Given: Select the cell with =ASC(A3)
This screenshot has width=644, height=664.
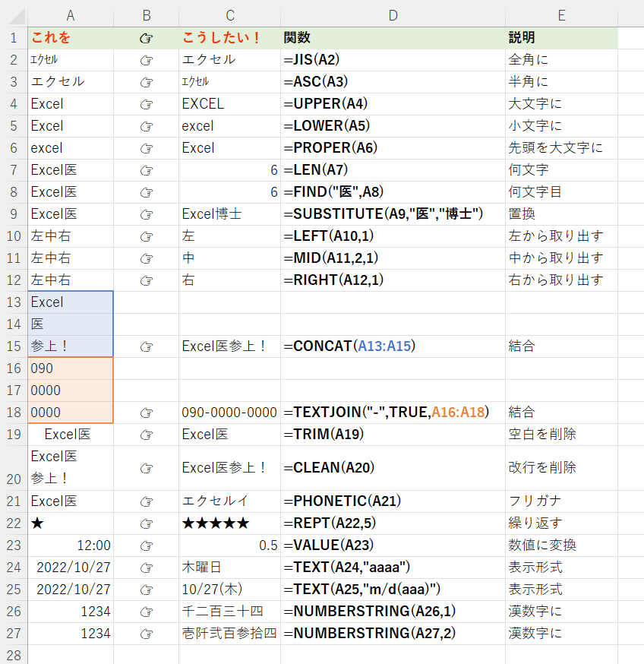Looking at the screenshot, I should pos(393,82).
